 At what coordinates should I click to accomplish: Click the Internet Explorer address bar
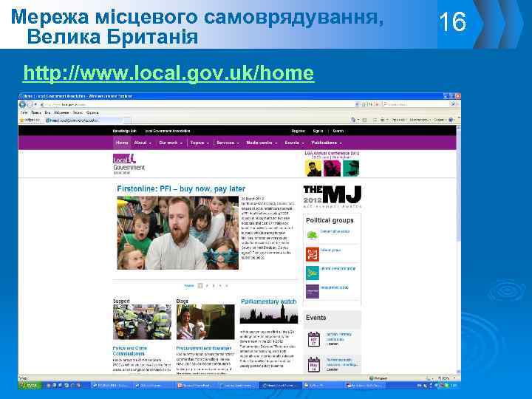197,104
